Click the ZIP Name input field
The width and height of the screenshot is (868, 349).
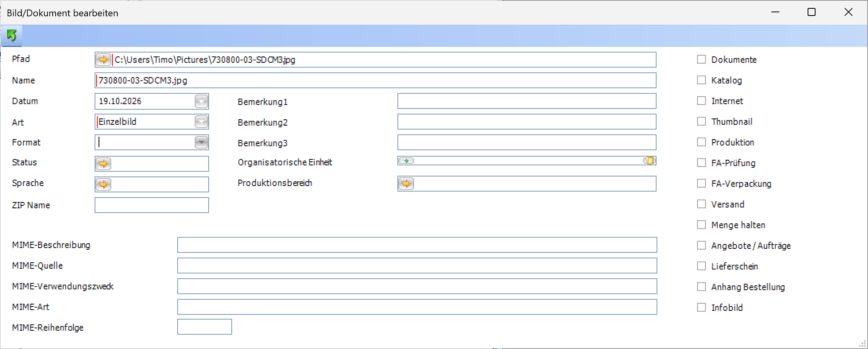click(x=152, y=205)
